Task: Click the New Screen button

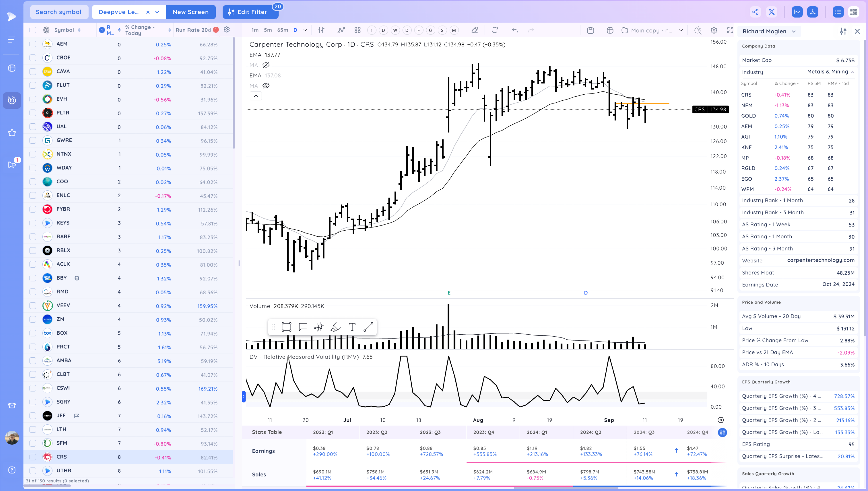Action: tap(191, 12)
